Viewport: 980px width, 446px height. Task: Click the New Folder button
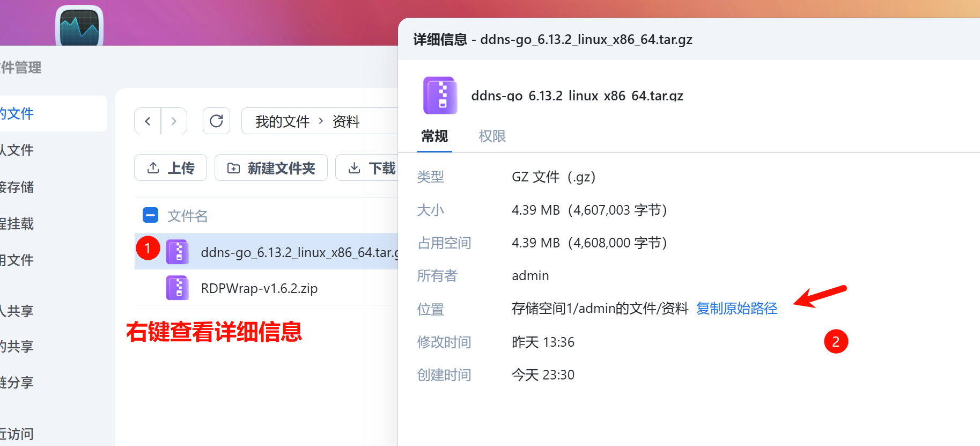pyautogui.click(x=271, y=168)
